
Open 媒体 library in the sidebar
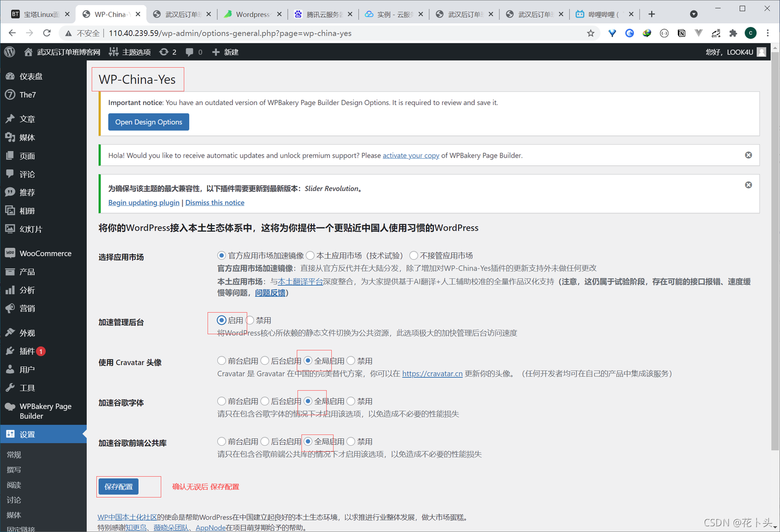click(x=27, y=138)
